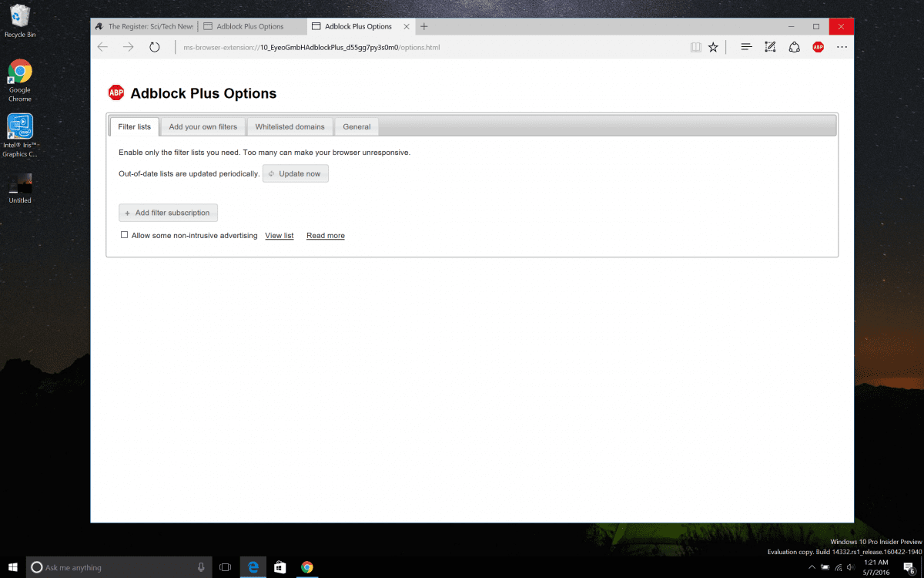924x578 pixels.
Task: Click Add filter subscription button
Action: tap(169, 213)
